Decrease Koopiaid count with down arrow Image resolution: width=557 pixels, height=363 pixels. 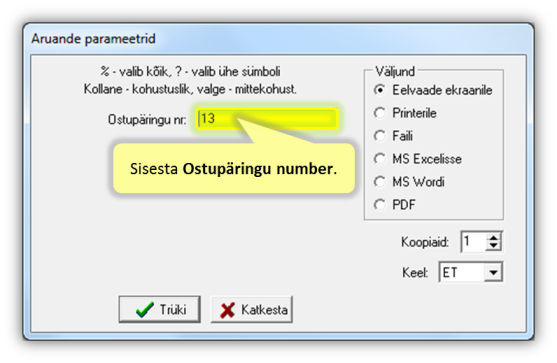click(493, 246)
